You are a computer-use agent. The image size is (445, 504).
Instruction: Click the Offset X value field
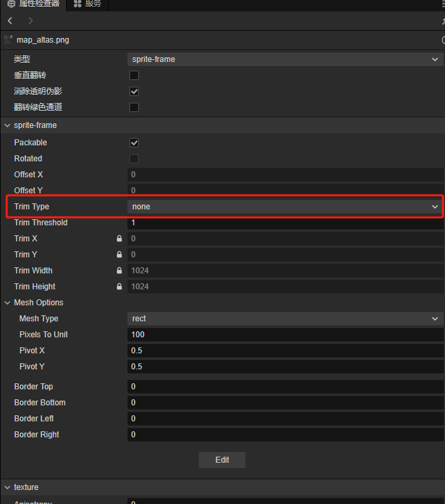[x=286, y=175]
